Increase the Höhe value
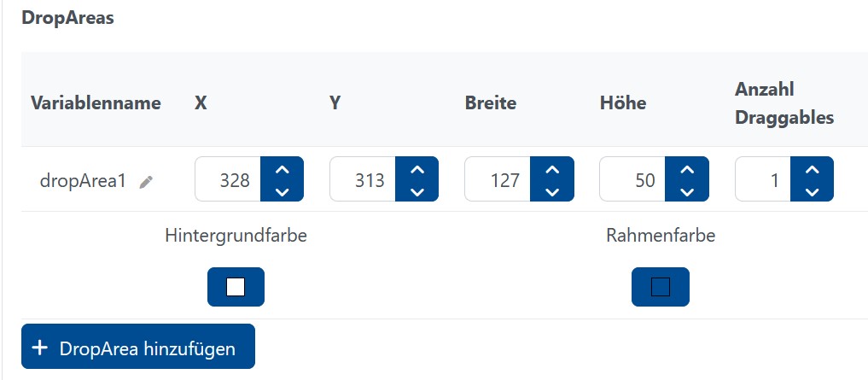 tap(686, 170)
